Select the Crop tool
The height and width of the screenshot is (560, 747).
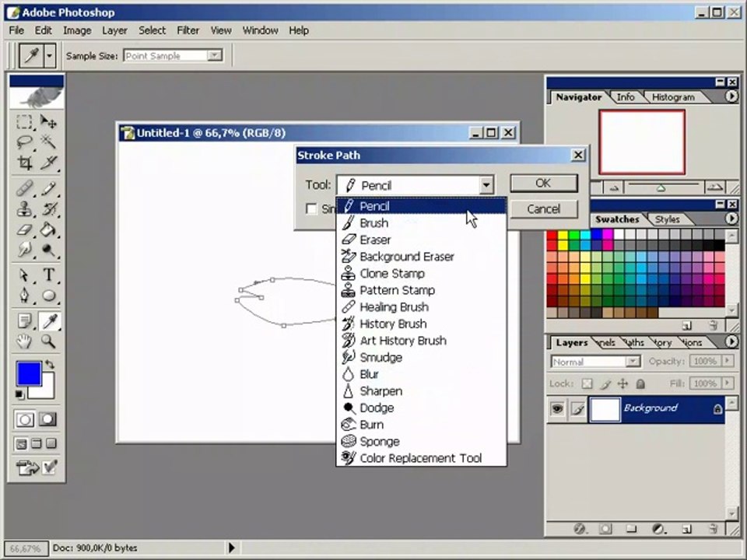pos(24,163)
